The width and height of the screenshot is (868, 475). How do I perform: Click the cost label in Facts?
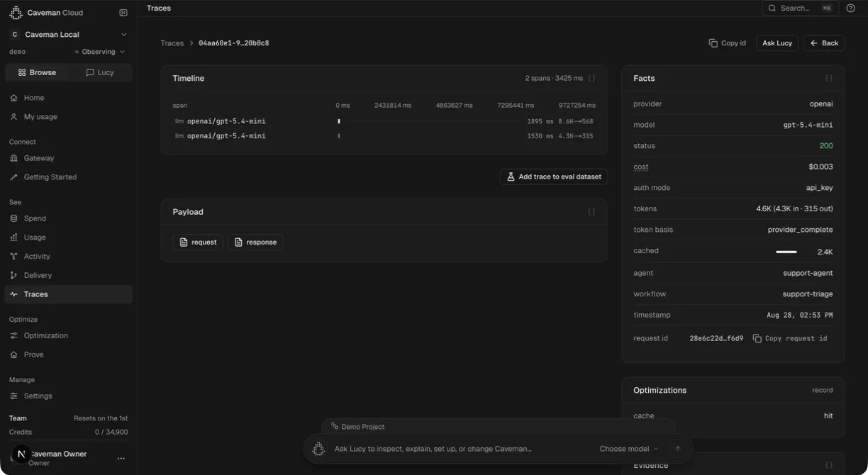pyautogui.click(x=641, y=167)
